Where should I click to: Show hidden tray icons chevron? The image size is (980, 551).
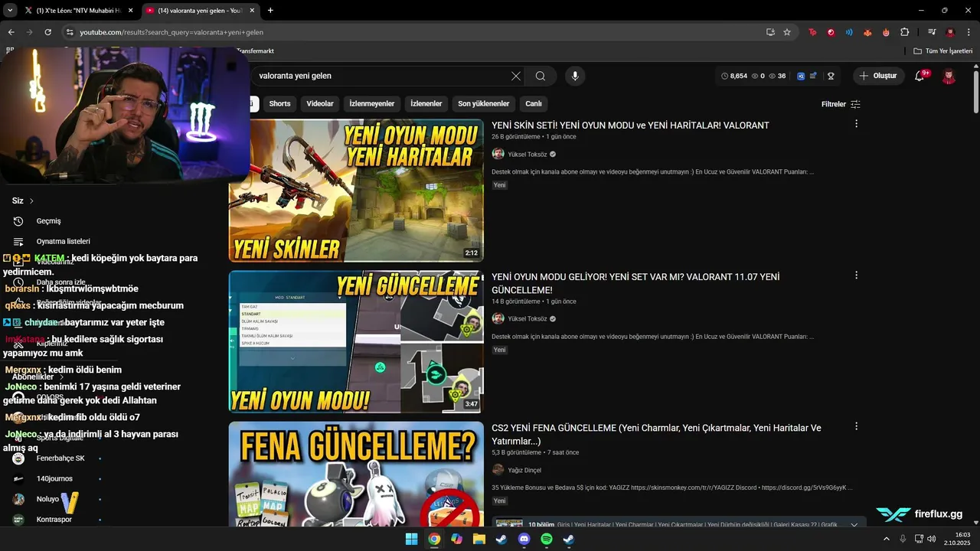pos(887,539)
